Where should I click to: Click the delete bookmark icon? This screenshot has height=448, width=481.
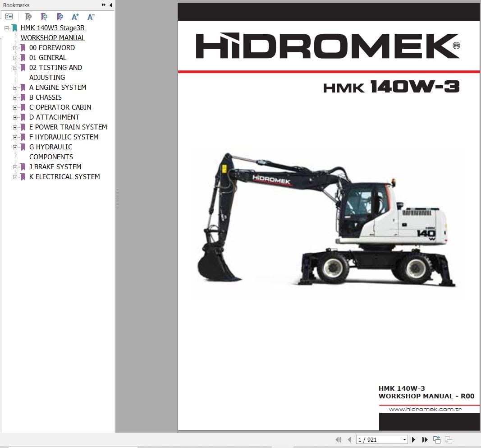click(x=28, y=17)
